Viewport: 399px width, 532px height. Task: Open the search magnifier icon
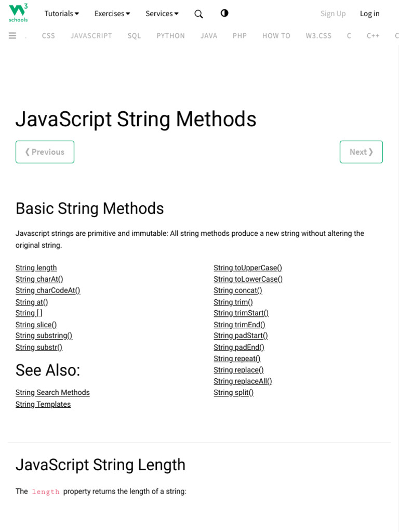[198, 14]
